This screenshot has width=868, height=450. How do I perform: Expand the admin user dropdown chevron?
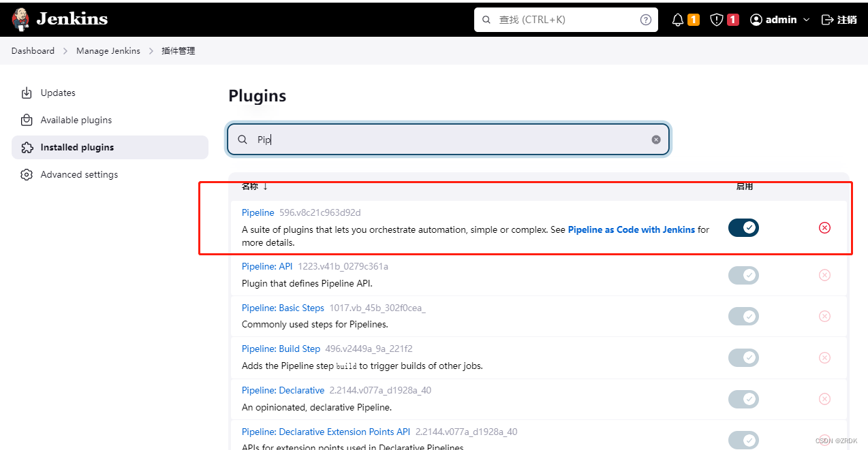point(807,20)
